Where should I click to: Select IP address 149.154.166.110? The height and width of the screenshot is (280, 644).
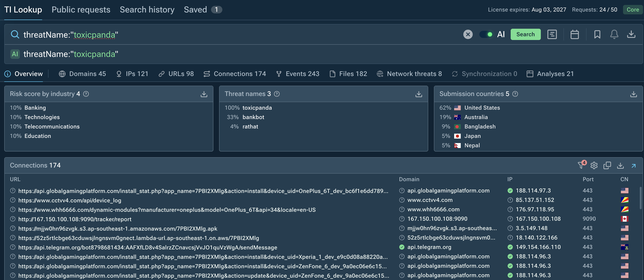(538, 247)
